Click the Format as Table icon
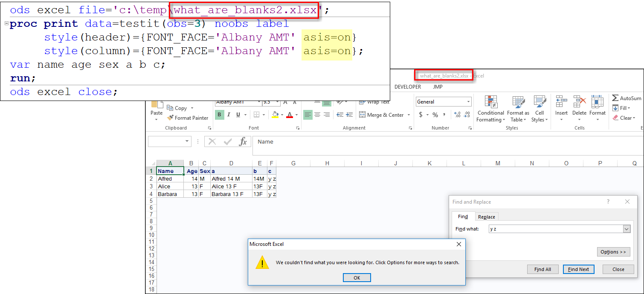The image size is (644, 294). coord(518,109)
